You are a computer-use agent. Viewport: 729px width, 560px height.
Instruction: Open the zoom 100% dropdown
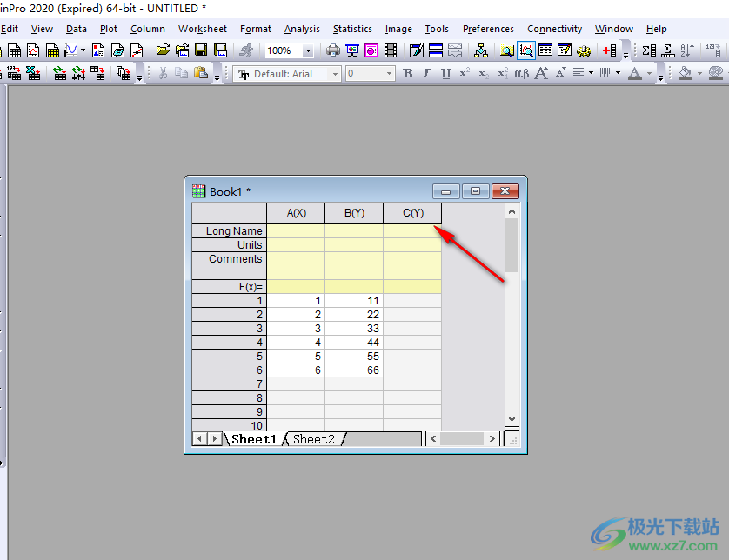[308, 50]
